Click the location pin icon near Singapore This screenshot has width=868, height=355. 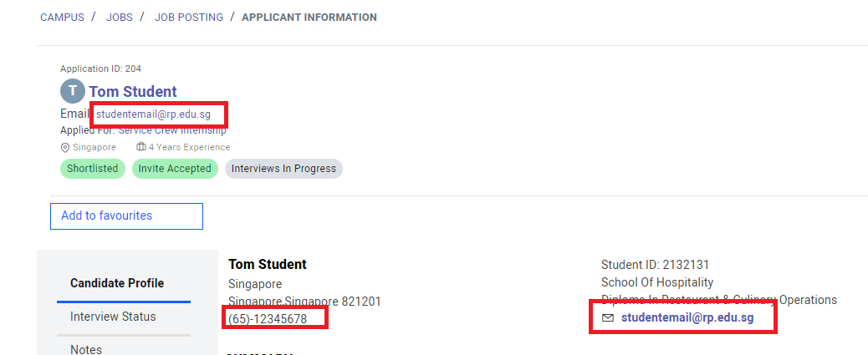click(x=65, y=148)
